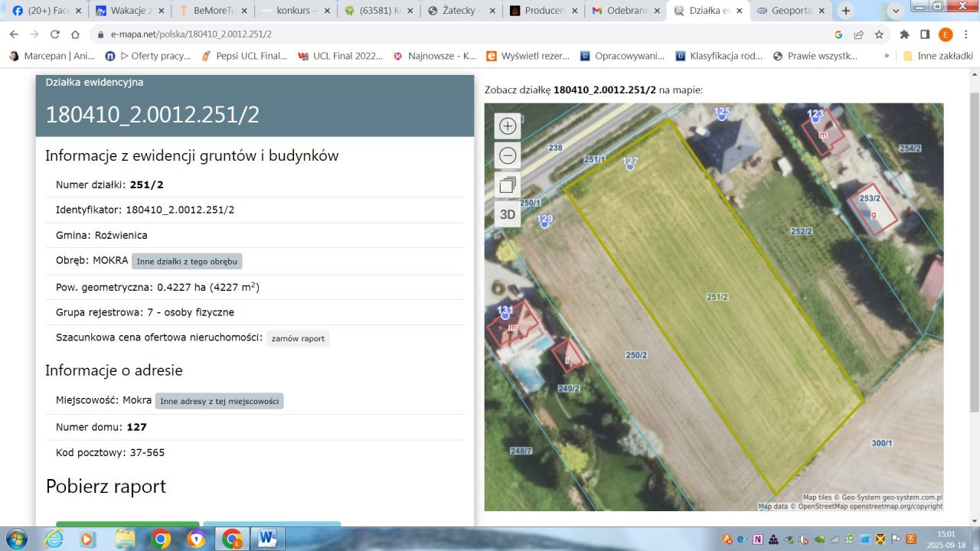Open Windows Start menu

(x=15, y=539)
